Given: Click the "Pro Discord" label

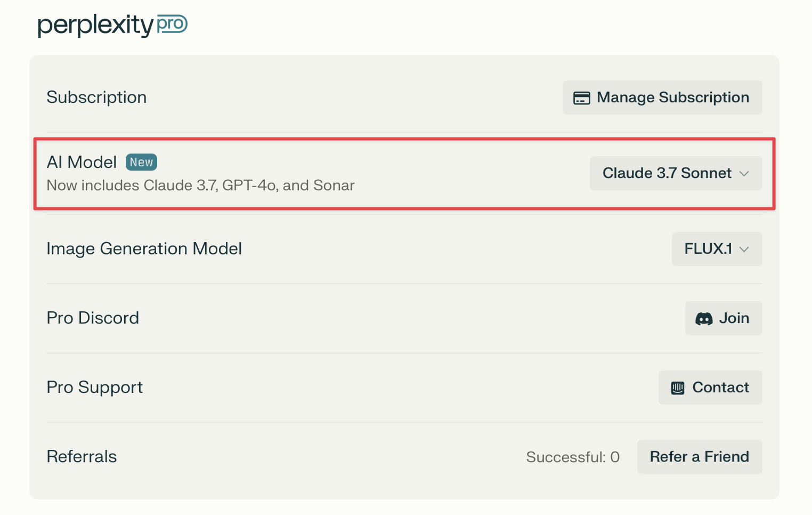Looking at the screenshot, I should (x=93, y=318).
